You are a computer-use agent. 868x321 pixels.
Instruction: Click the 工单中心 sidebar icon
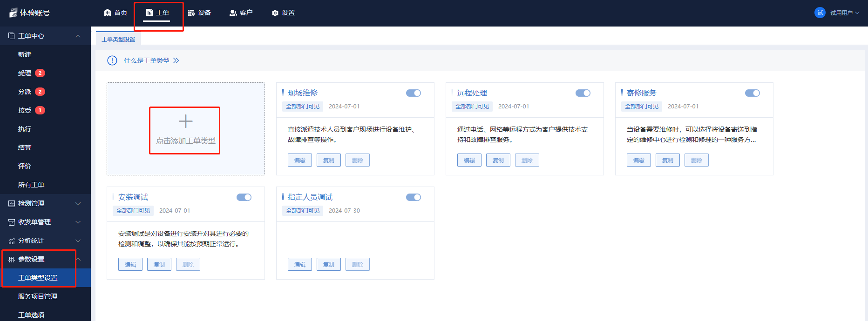coord(12,36)
